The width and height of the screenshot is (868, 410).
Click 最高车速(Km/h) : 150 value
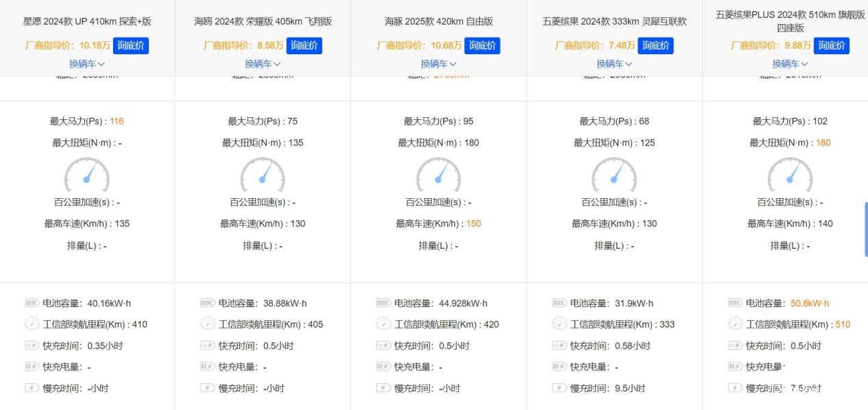tap(473, 224)
